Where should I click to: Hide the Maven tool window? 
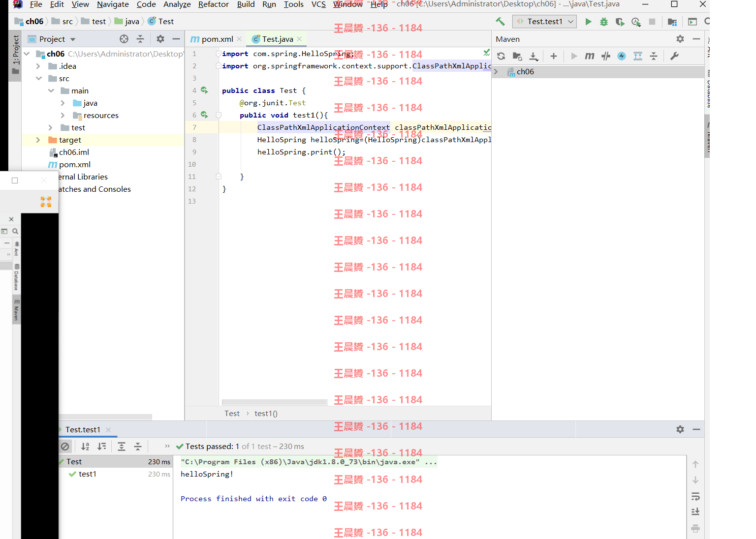[x=696, y=39]
